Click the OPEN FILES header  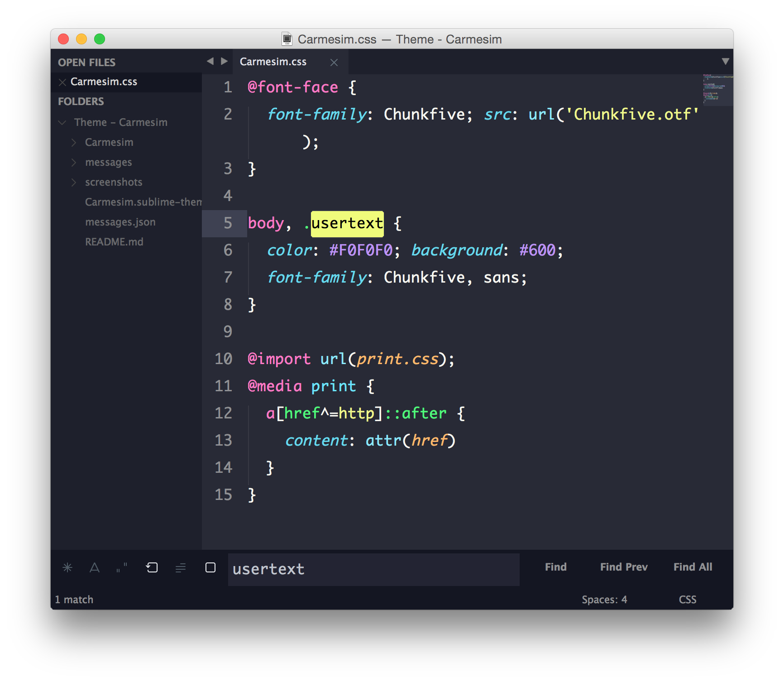tap(86, 62)
